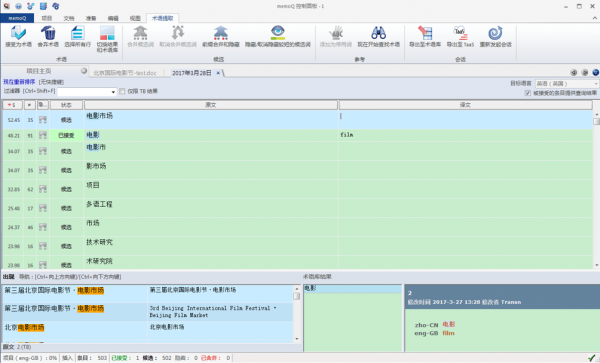Click the blue round icon at tab bar right end
Image resolution: width=600 pixels, height=363 pixels.
pos(595,72)
